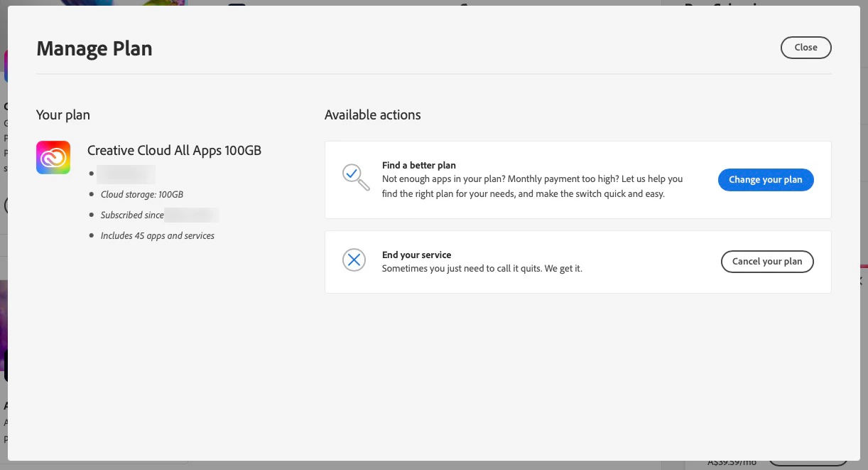The width and height of the screenshot is (868, 470).
Task: Click the magnifier with checkmark icon
Action: [355, 178]
